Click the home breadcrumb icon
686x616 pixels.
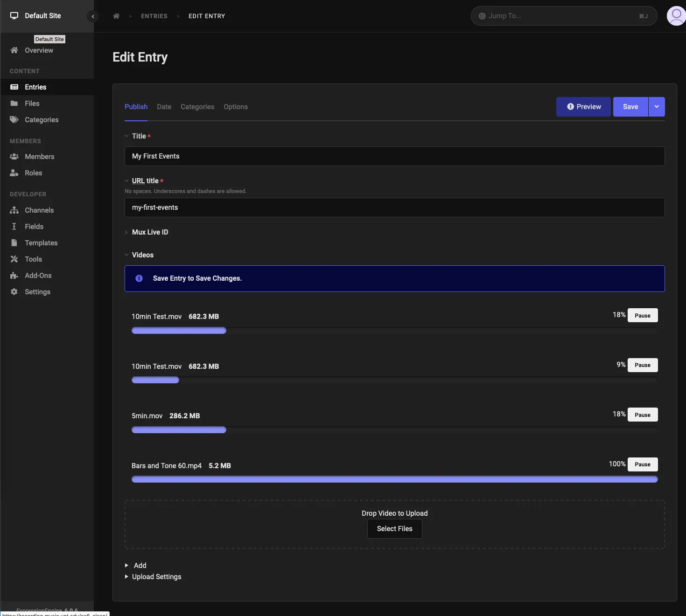click(x=116, y=16)
